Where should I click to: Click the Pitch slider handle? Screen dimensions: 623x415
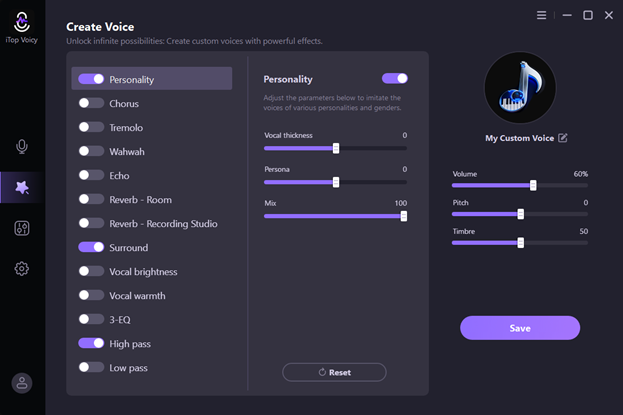coord(520,214)
